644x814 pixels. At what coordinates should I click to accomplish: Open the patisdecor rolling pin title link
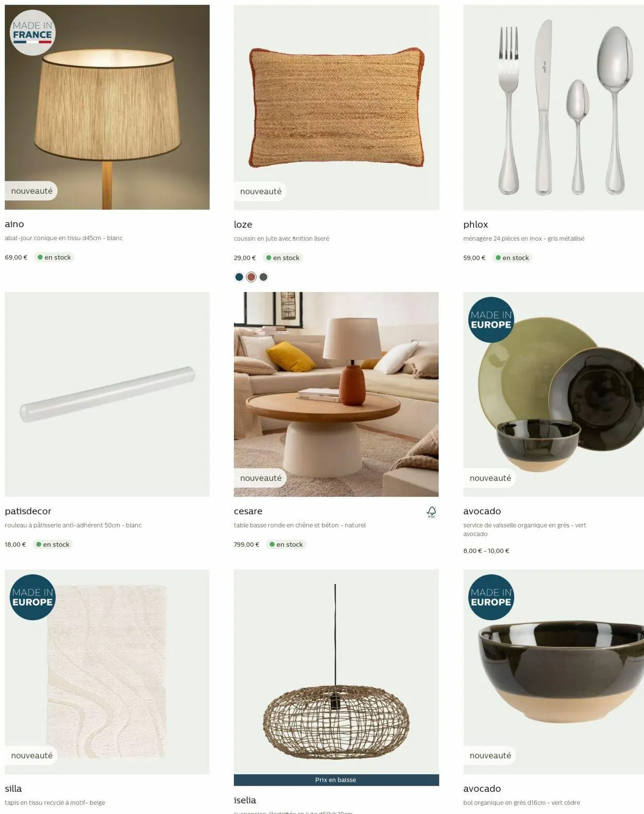(x=28, y=511)
